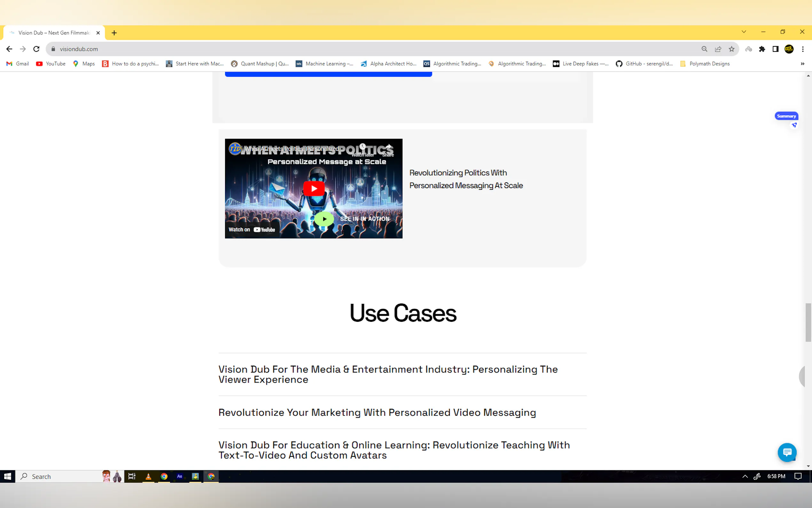Expand Education & Online Learning use case
The height and width of the screenshot is (508, 812).
click(394, 449)
